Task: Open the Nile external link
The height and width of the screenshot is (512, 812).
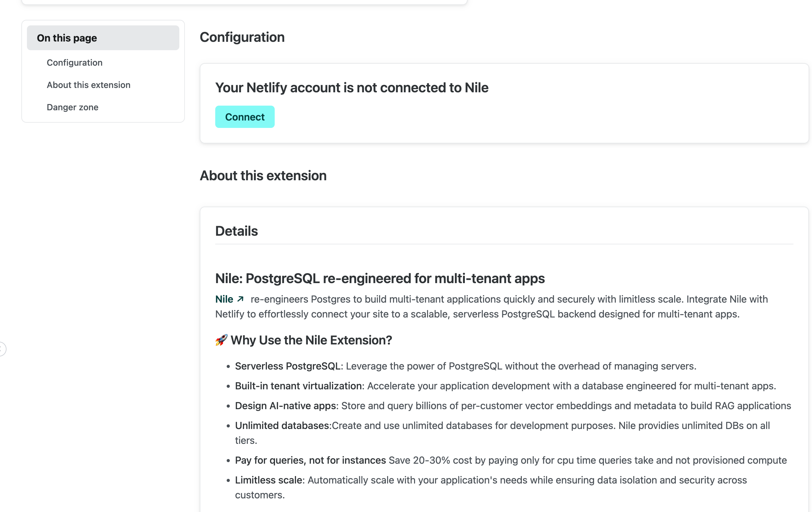Action: coord(224,299)
